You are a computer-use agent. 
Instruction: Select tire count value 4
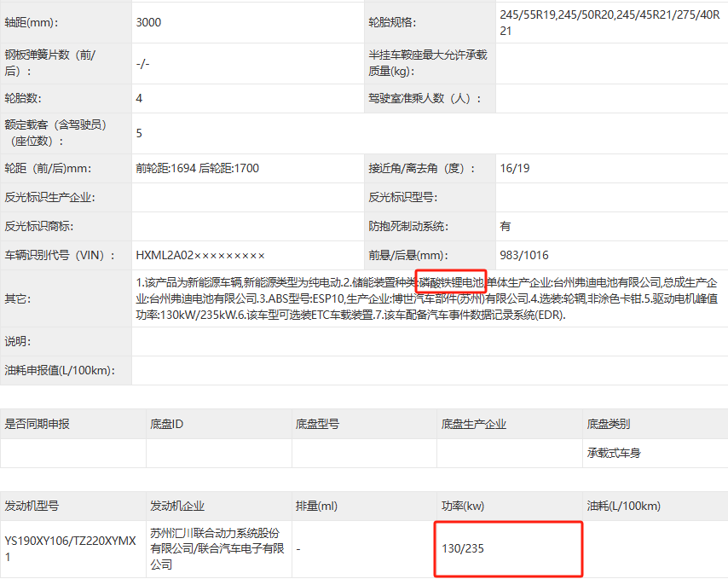tap(139, 98)
